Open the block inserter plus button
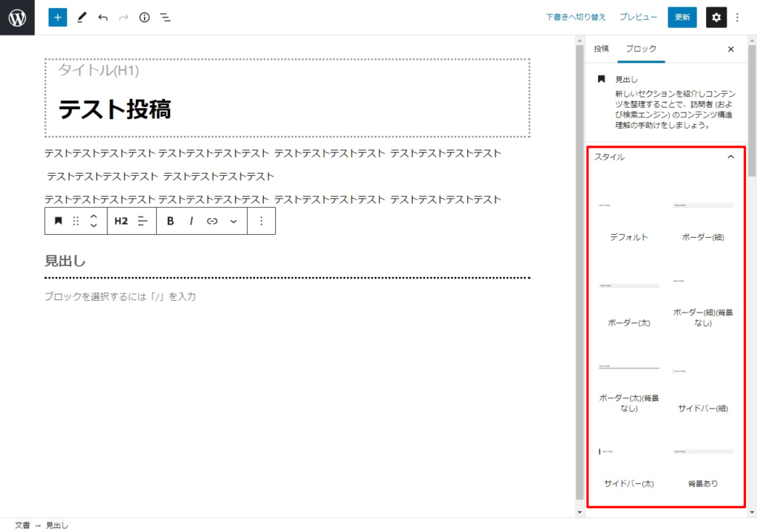The image size is (757, 532). (58, 17)
